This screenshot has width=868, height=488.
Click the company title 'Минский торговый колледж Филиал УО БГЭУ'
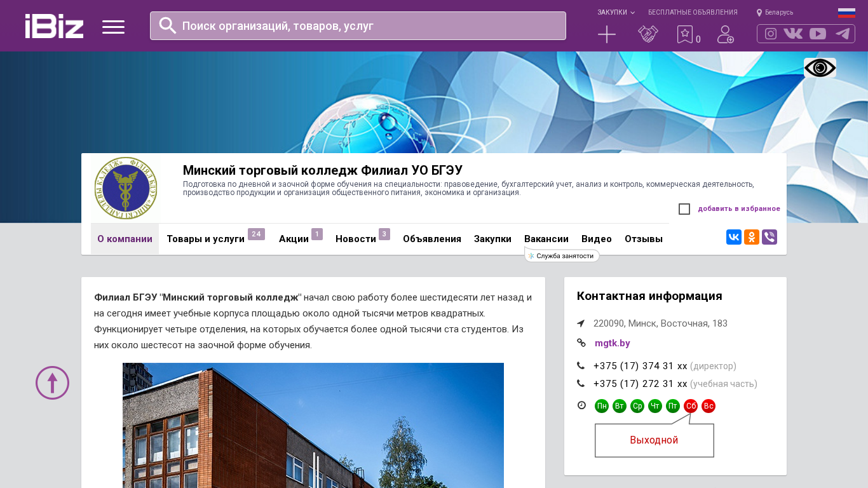click(x=323, y=170)
